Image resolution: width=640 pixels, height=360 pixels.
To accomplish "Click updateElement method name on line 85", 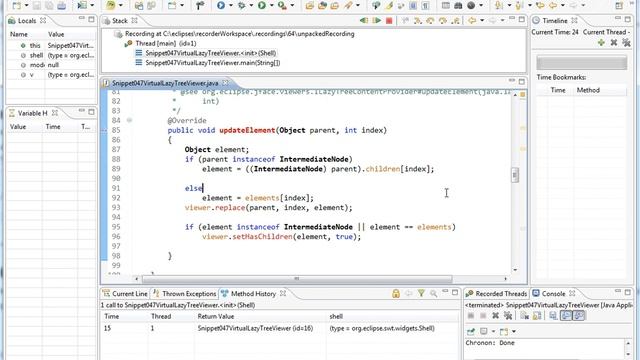I will [x=247, y=130].
